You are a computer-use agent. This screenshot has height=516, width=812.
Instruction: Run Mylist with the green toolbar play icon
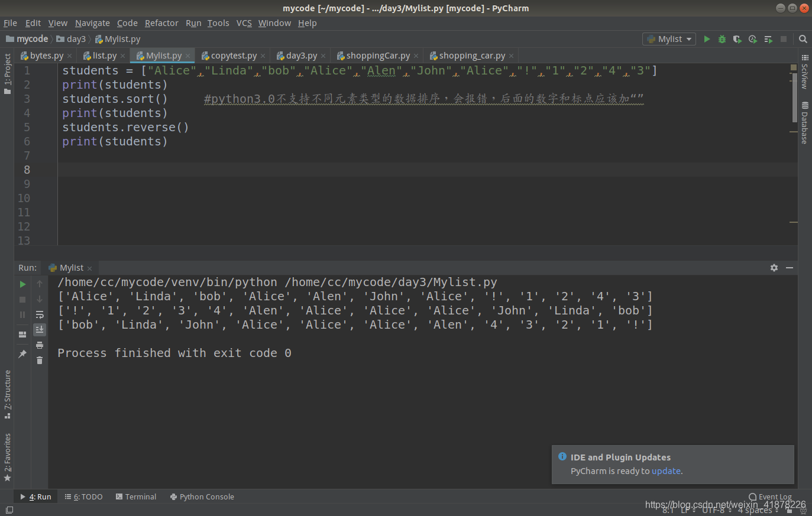(x=707, y=39)
